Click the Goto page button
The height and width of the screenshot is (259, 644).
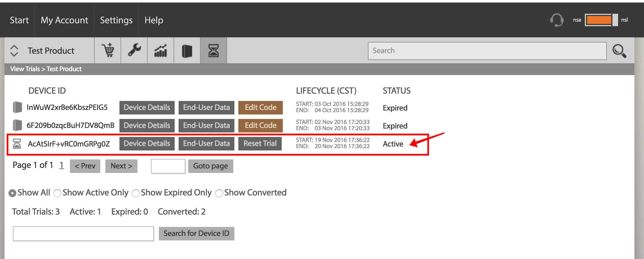pyautogui.click(x=211, y=166)
